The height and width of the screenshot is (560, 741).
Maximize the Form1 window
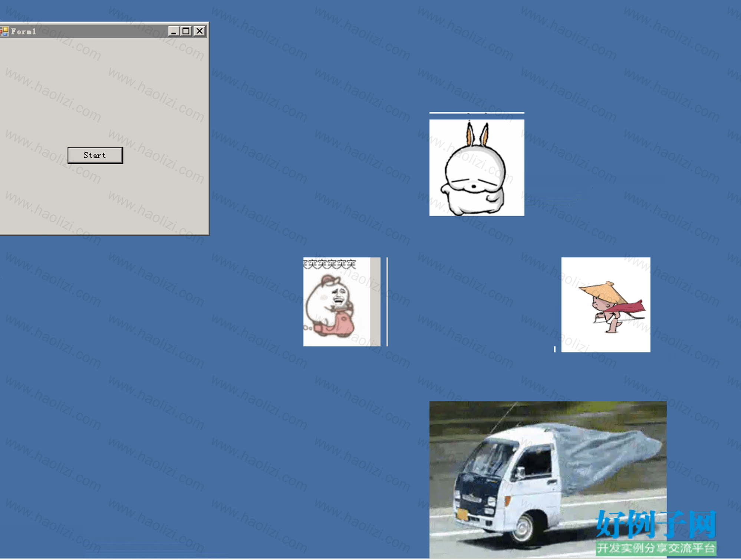pos(186,31)
